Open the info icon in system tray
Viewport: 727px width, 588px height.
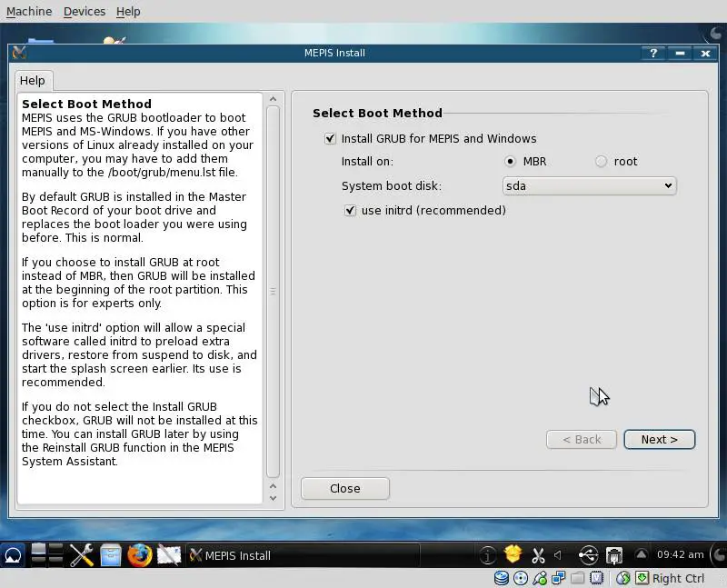click(488, 555)
